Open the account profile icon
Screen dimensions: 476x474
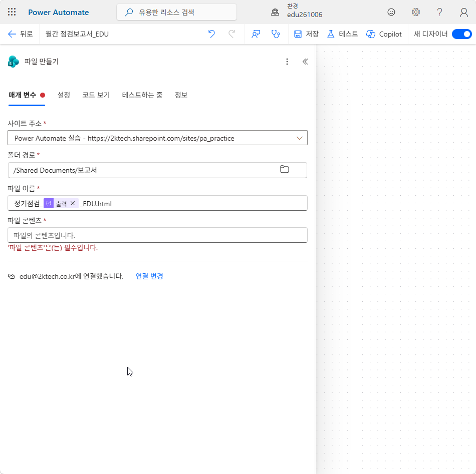tap(463, 12)
